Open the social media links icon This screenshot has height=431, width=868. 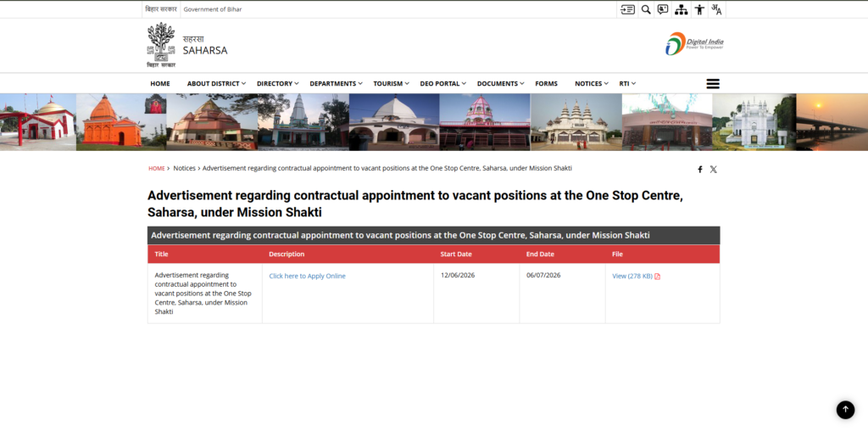pos(663,9)
